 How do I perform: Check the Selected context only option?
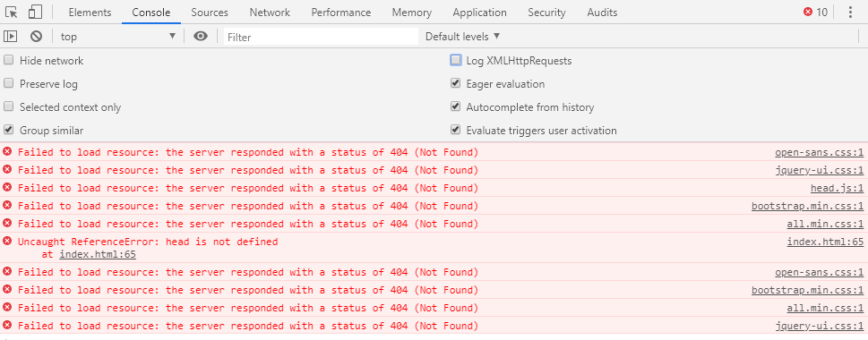tap(8, 106)
